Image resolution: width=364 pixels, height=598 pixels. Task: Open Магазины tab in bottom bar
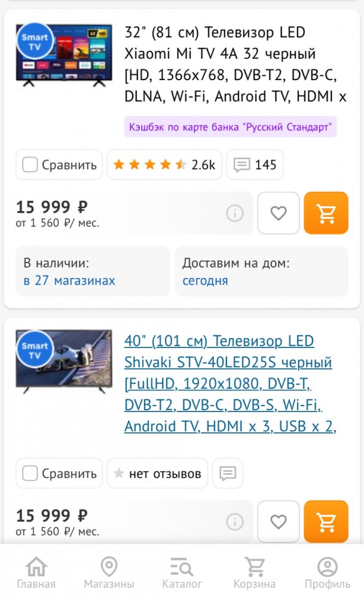[x=109, y=572]
